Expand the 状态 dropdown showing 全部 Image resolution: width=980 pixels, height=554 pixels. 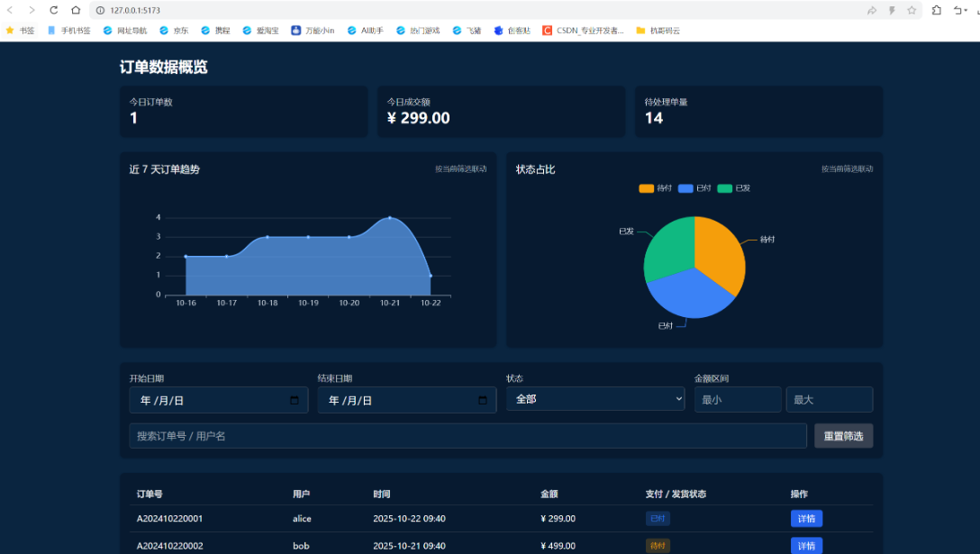coord(594,399)
